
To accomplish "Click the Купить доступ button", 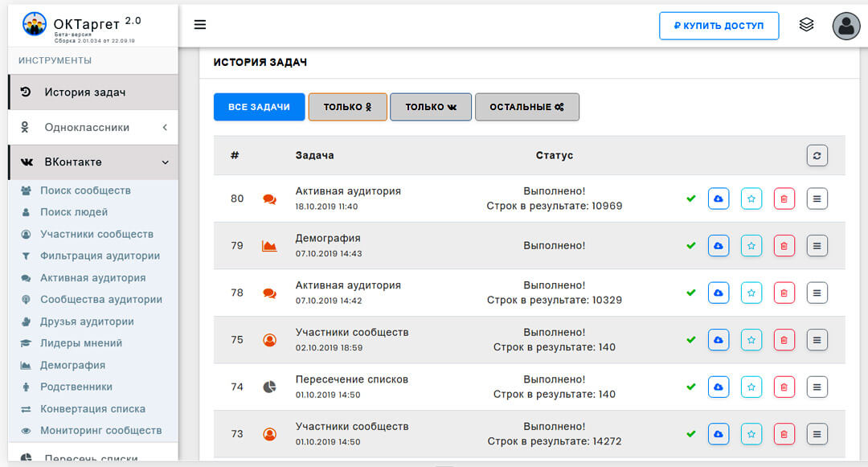I will tap(719, 26).
